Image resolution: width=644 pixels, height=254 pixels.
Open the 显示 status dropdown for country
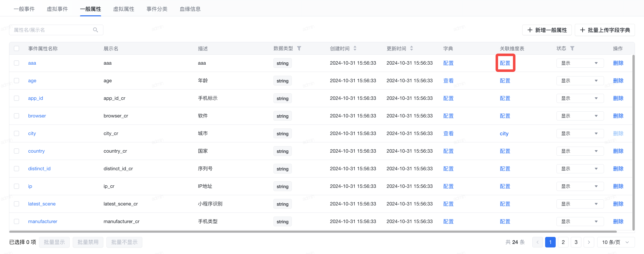580,151
